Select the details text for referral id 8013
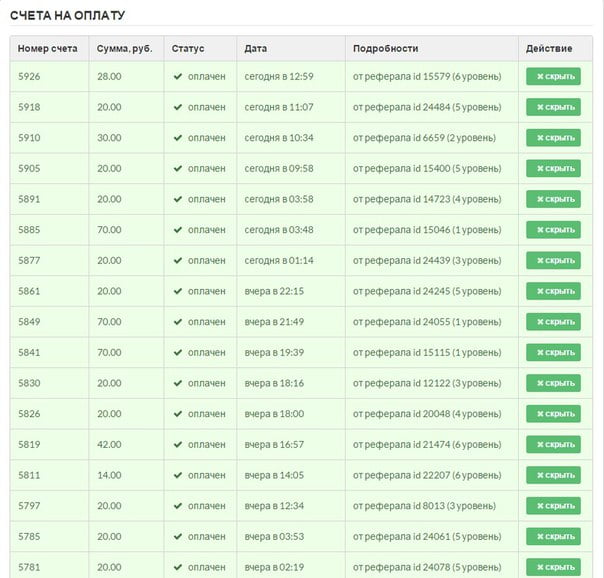This screenshot has height=578, width=604. [x=424, y=506]
